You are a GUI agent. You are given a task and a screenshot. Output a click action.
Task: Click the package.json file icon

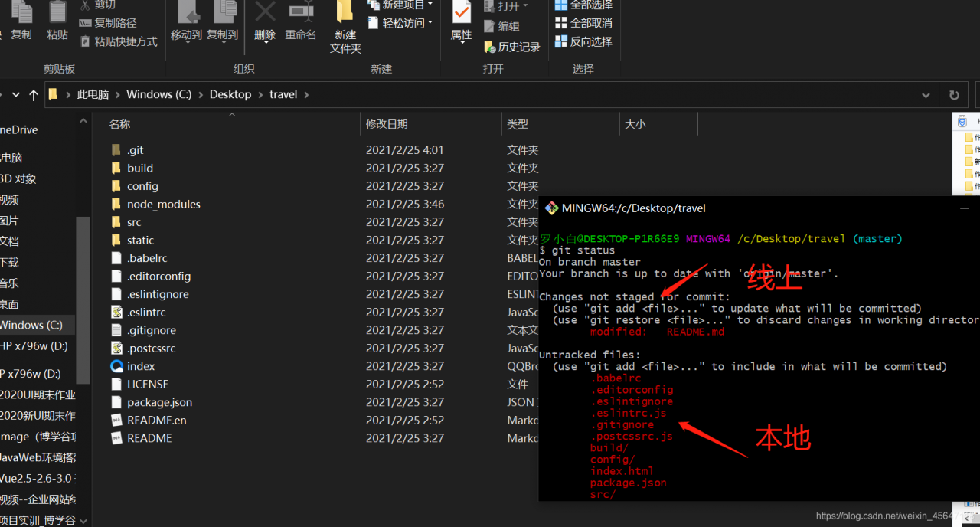tap(116, 402)
